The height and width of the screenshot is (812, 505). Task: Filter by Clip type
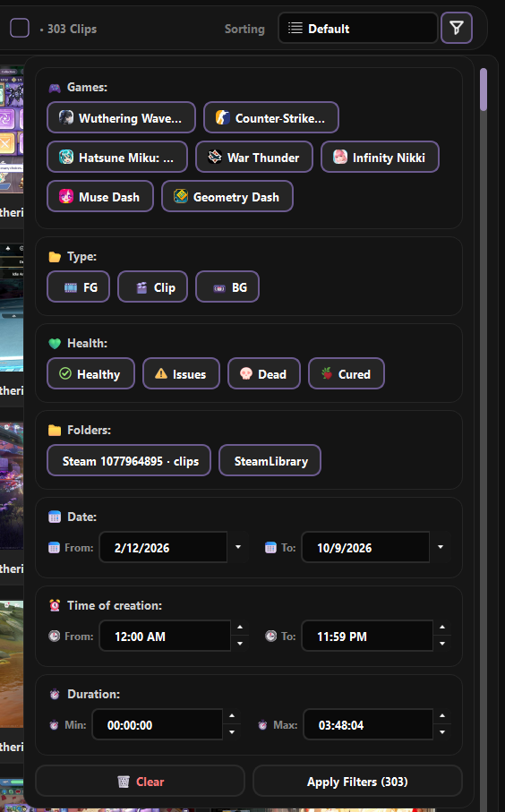pos(152,286)
